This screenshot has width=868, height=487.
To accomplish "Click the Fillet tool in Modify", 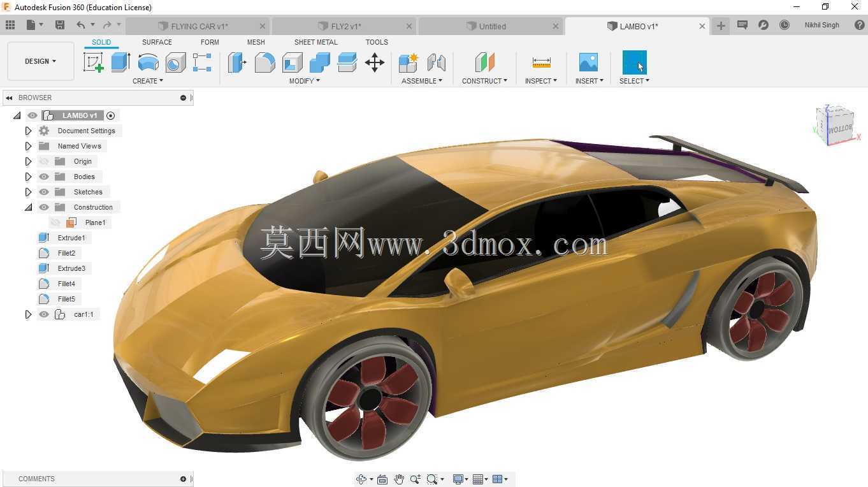I will [x=264, y=62].
